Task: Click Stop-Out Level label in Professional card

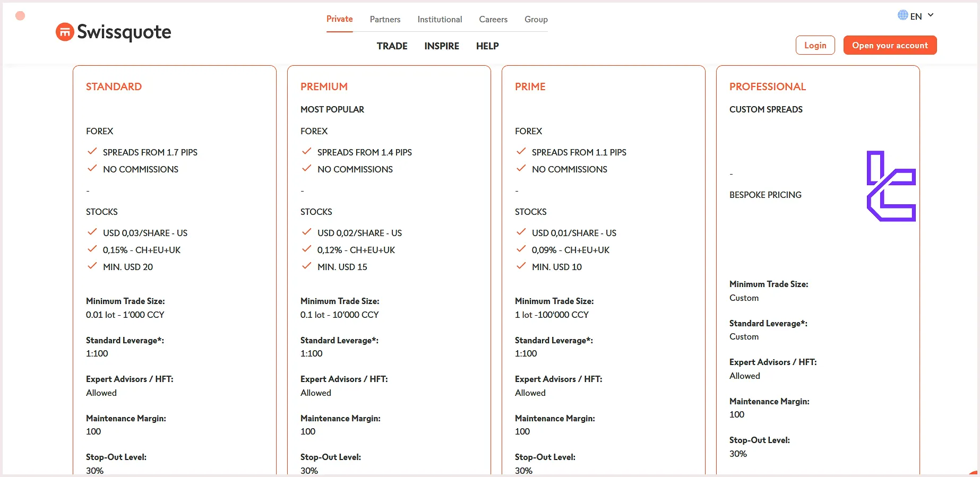Action: (x=759, y=440)
